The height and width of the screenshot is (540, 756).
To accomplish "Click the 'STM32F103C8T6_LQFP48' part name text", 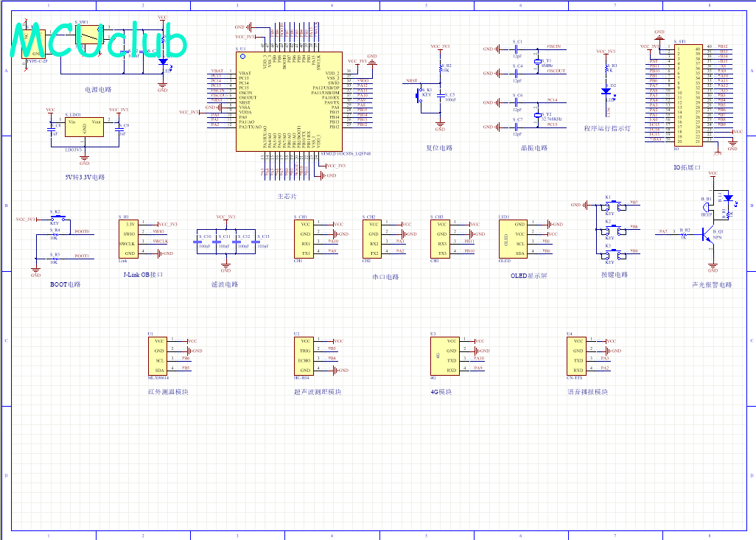I will tap(346, 154).
